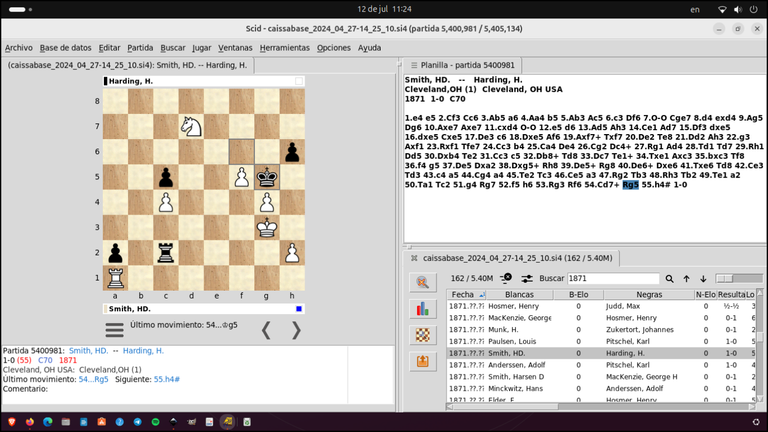
Task: Select the Hosmer, Henry vs Judd, Max game row
Action: (601, 306)
